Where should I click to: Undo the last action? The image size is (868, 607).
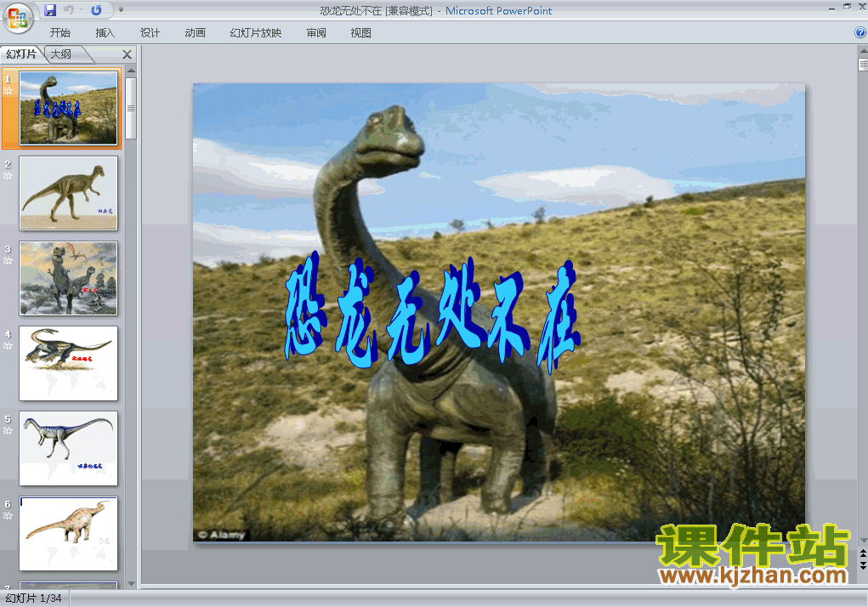pos(69,10)
